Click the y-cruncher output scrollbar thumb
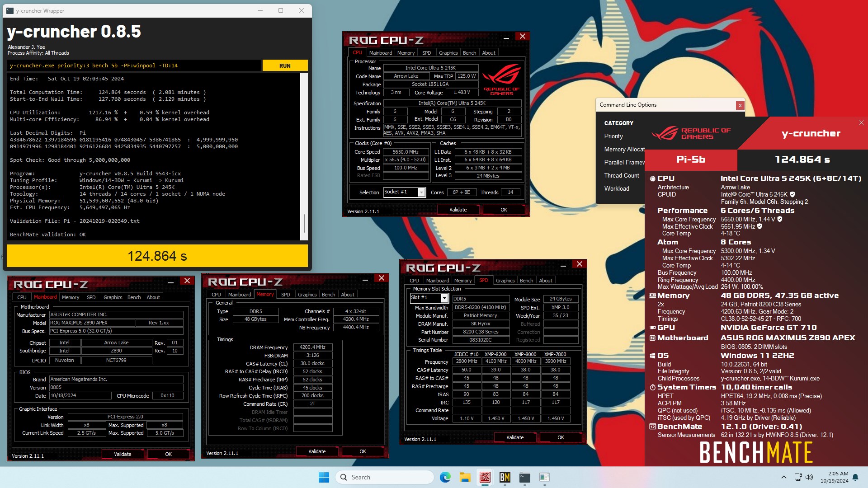The image size is (868, 488). click(304, 223)
